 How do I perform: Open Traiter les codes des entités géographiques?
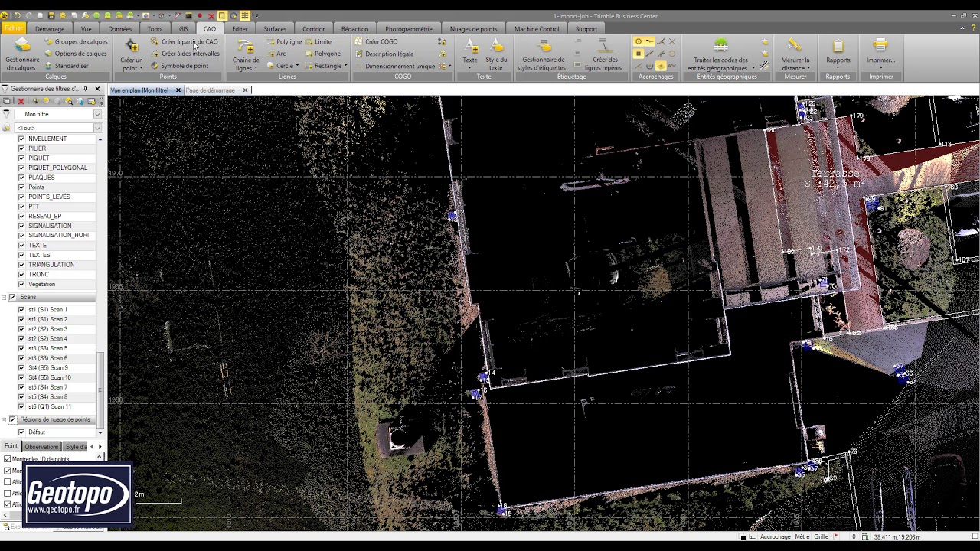720,54
